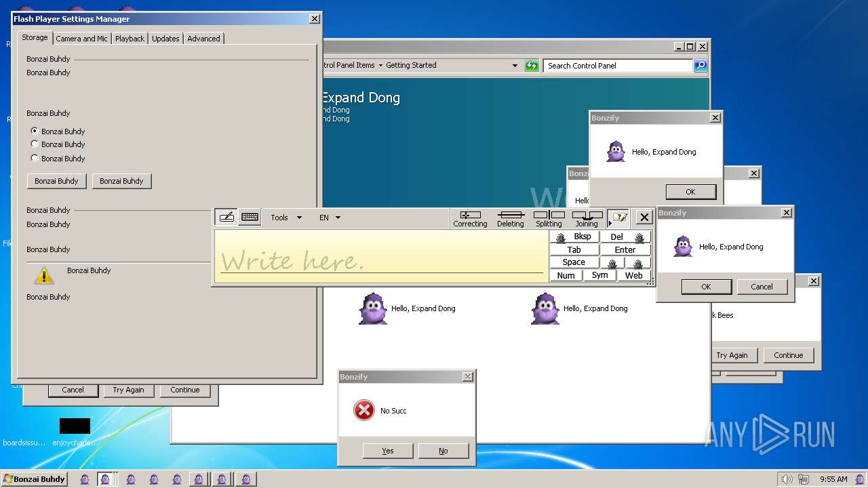Open the volume icon in system tray
This screenshot has height=488, width=868.
787,479
